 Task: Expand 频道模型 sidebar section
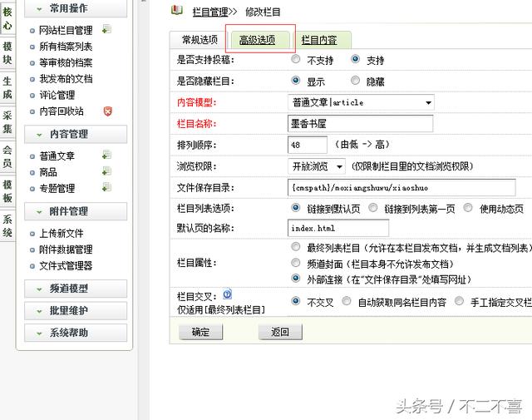point(76,289)
